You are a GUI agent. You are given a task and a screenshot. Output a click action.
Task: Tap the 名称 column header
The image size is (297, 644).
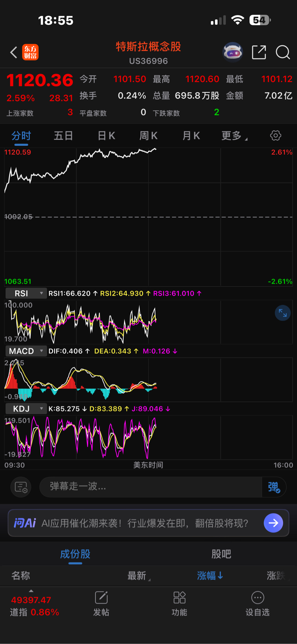[x=20, y=576]
